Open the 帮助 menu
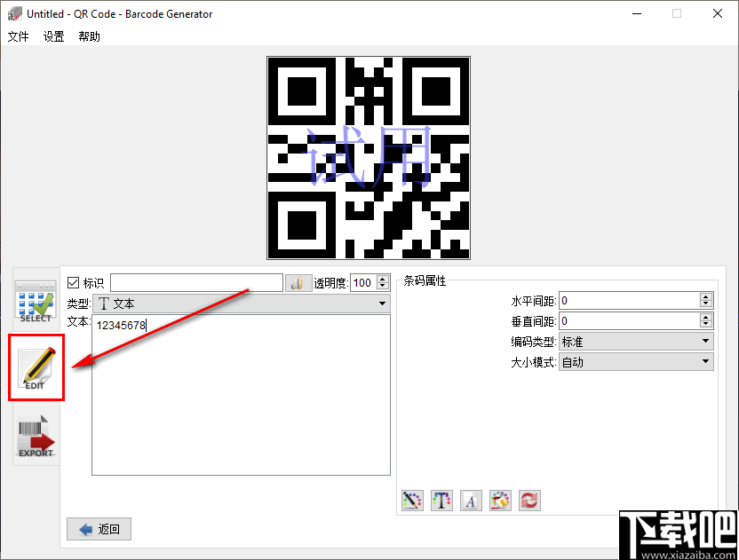 pos(88,37)
